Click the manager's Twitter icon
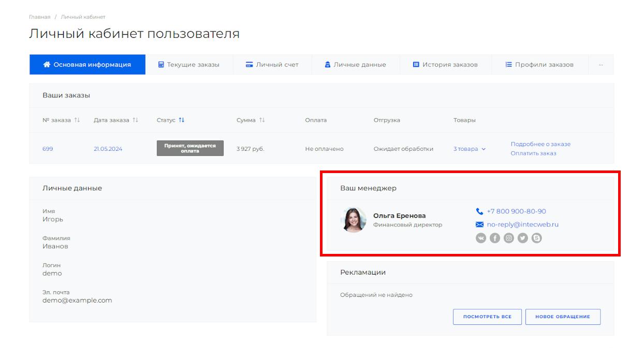This screenshot has height=357, width=644. pyautogui.click(x=523, y=238)
